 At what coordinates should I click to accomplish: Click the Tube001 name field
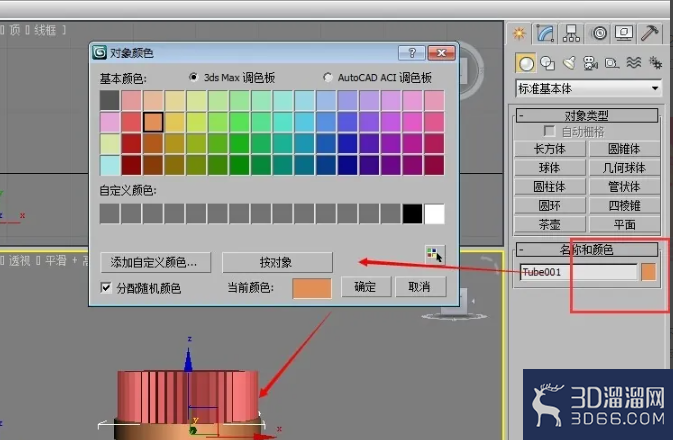tap(578, 272)
